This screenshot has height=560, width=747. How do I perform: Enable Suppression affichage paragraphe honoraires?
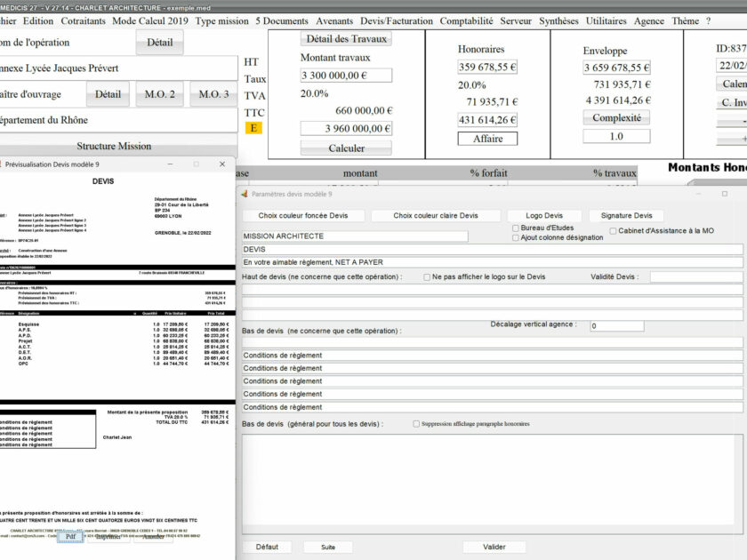416,424
